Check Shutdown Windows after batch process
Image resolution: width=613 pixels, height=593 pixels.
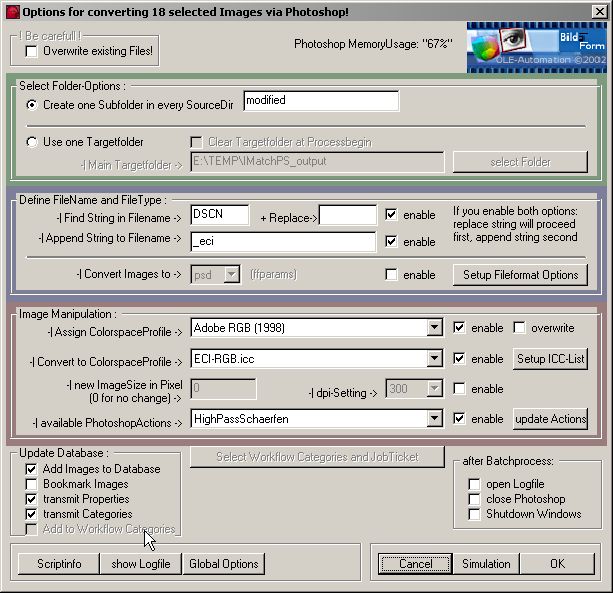[x=474, y=514]
